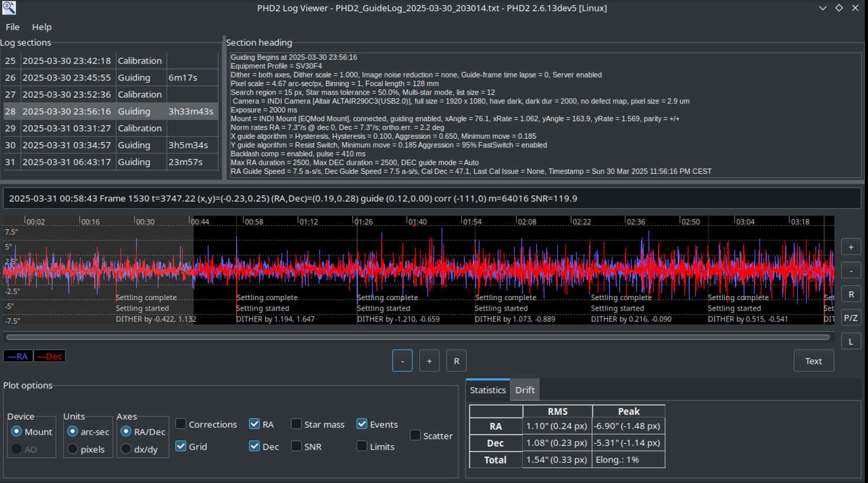Image resolution: width=868 pixels, height=483 pixels.
Task: Select the pixels units radio button
Action: [x=73, y=449]
